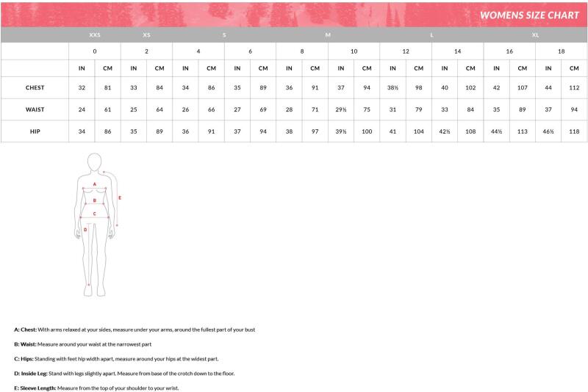Screen dimensions: 588x392
Task: Click the D: Inside Leg instruction text
Action: (x=123, y=374)
